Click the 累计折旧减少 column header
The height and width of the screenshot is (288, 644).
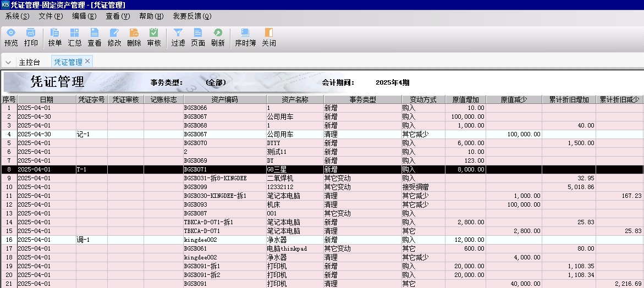pos(620,99)
